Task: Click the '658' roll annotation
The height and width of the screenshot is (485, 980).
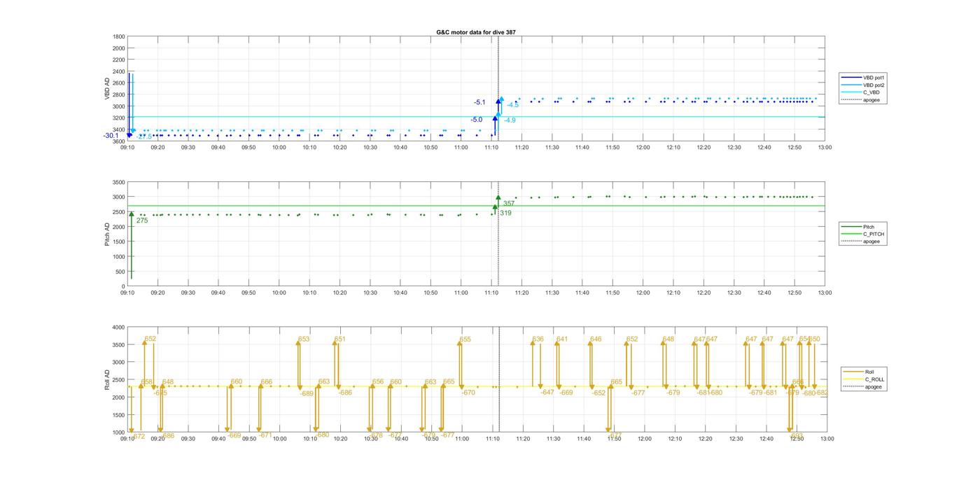Action: pyautogui.click(x=147, y=382)
